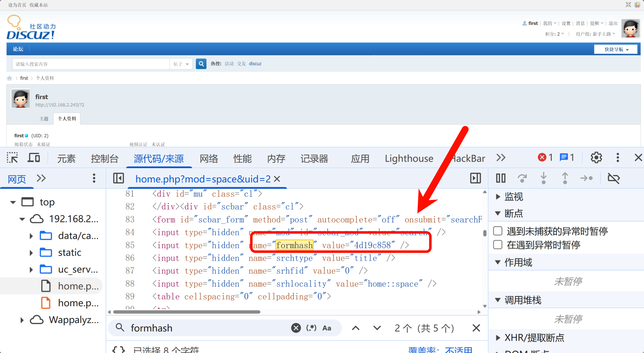Toggle the device toolbar icon

pyautogui.click(x=34, y=158)
